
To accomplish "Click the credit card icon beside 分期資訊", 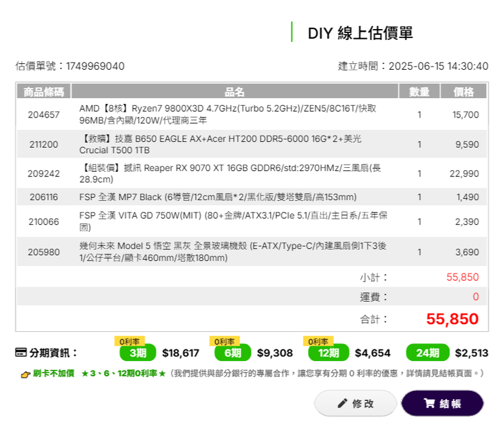I will point(21,353).
